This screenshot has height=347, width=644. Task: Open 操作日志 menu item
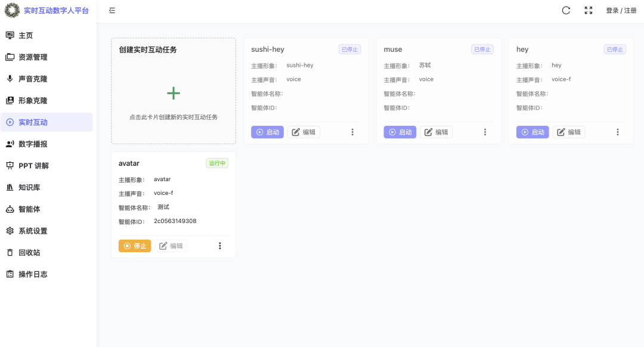pos(47,274)
